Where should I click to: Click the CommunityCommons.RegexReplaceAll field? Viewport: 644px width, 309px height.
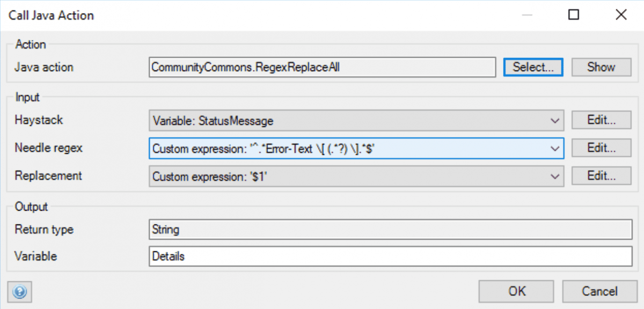click(x=322, y=67)
